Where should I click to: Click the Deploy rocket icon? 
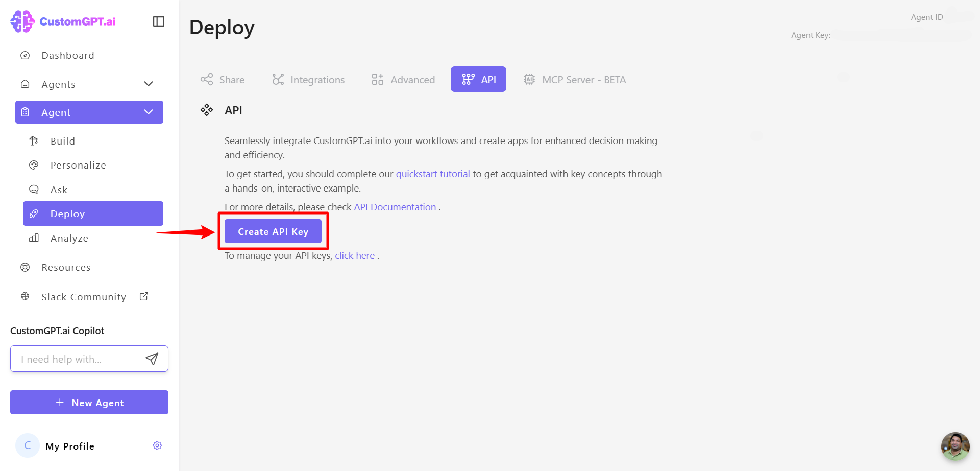click(34, 214)
